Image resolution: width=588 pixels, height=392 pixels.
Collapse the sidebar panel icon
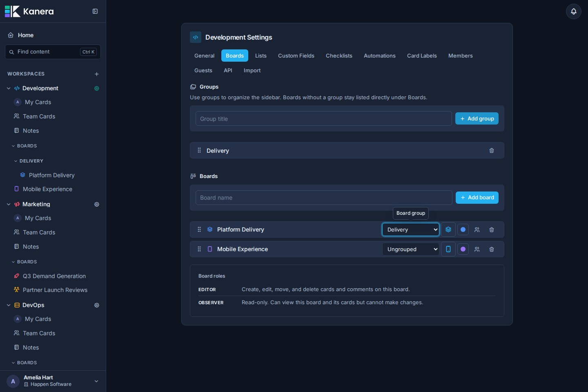coord(95,11)
